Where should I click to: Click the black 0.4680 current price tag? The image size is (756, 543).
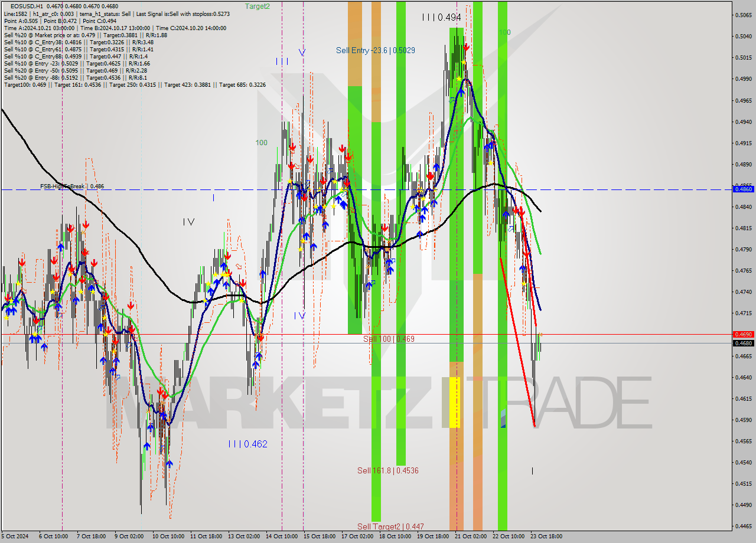click(x=742, y=343)
